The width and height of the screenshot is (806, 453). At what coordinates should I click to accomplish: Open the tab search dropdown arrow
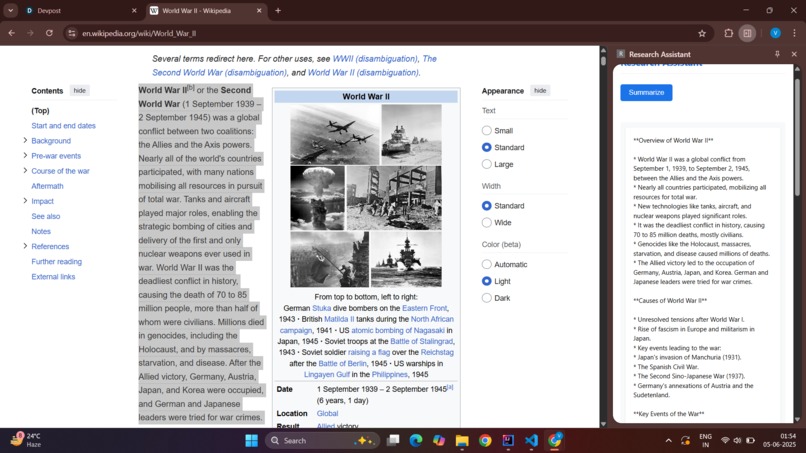pyautogui.click(x=10, y=10)
